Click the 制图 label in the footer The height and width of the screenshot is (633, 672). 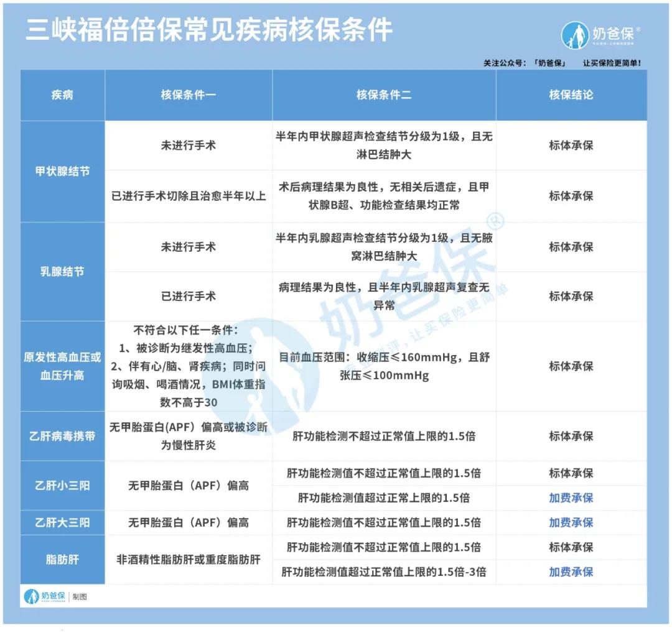click(x=80, y=596)
